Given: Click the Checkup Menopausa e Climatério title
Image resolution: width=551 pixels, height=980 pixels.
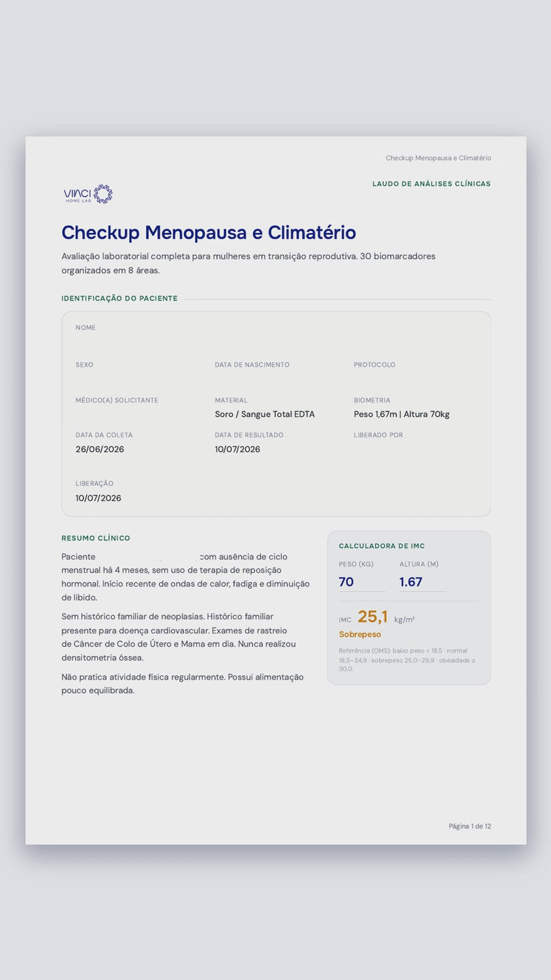Looking at the screenshot, I should click(x=209, y=233).
